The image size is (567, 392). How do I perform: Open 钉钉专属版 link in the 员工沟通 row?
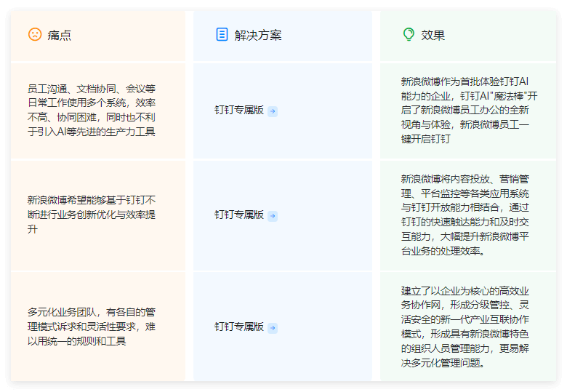239,111
